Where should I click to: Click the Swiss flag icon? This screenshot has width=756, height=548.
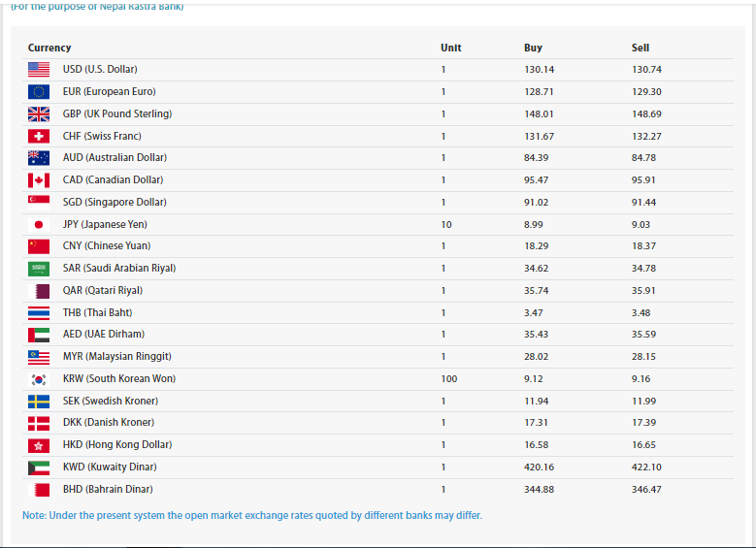pyautogui.click(x=39, y=137)
